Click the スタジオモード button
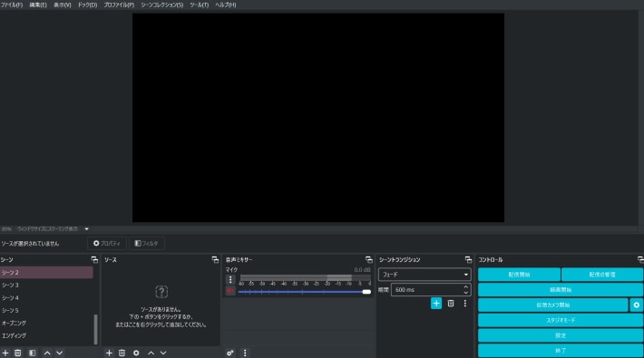 pos(561,320)
